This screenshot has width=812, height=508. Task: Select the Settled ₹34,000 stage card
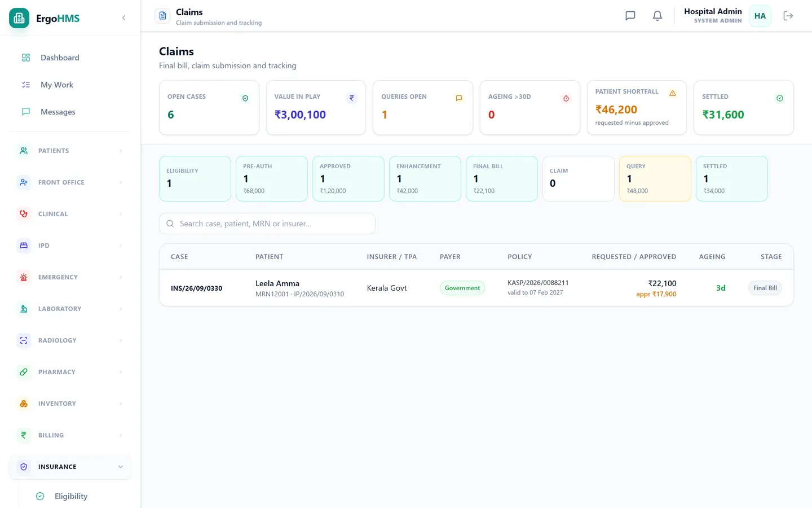click(x=732, y=178)
